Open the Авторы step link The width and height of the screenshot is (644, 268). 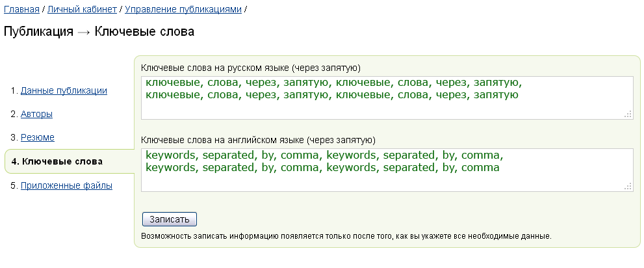coord(36,114)
